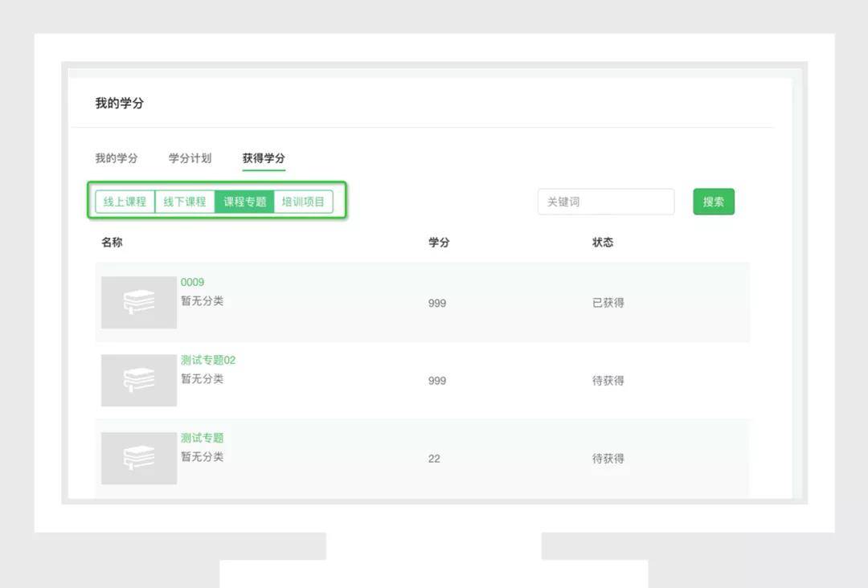
Task: Click the 关键词 keyword input field
Action: tap(605, 202)
